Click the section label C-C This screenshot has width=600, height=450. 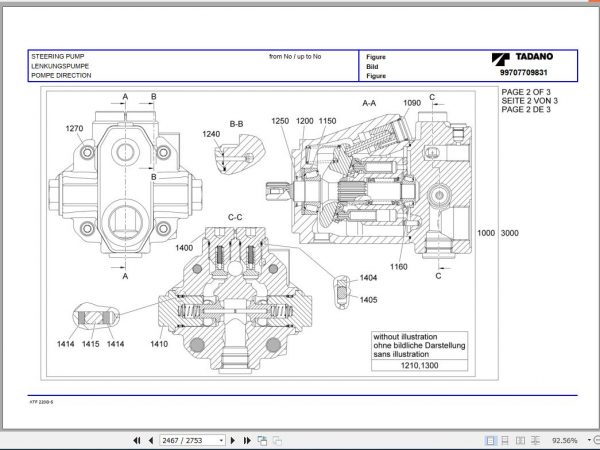click(x=235, y=217)
